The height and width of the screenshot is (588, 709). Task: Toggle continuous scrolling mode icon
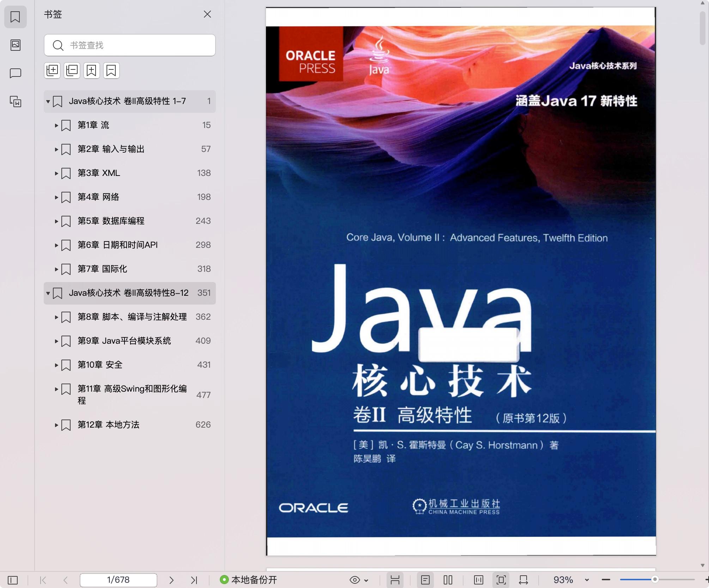coord(395,580)
